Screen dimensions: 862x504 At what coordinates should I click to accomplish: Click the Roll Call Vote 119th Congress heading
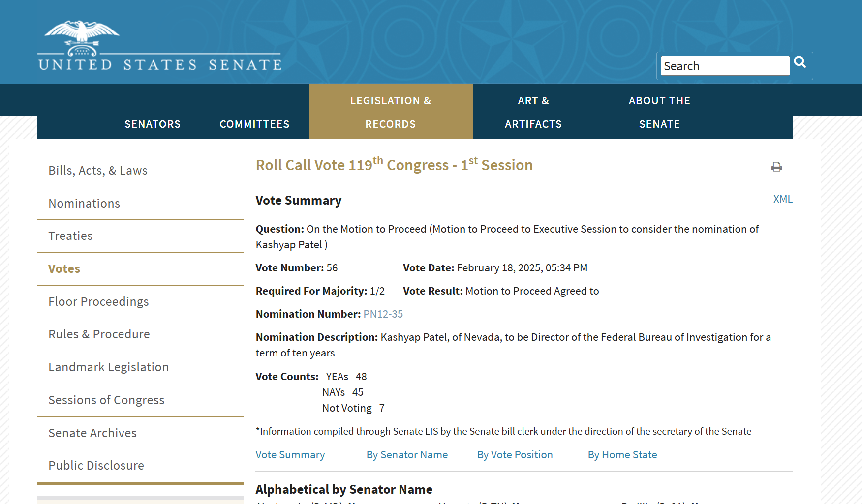(394, 164)
